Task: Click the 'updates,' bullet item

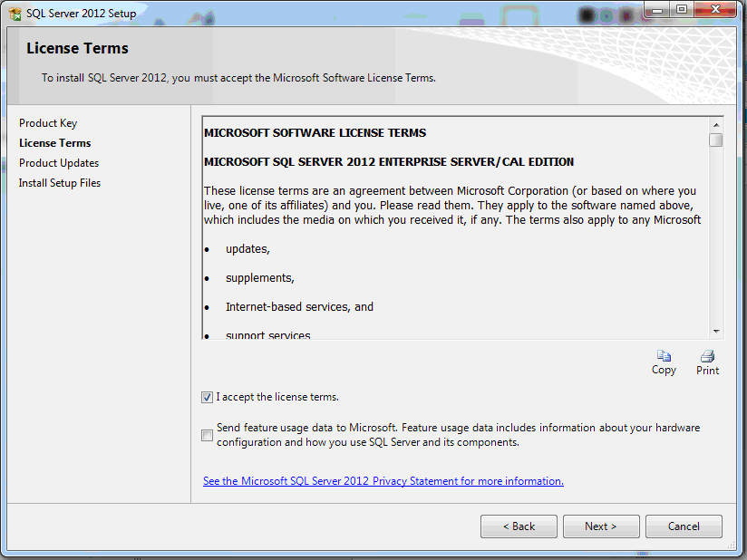Action: pyautogui.click(x=247, y=249)
